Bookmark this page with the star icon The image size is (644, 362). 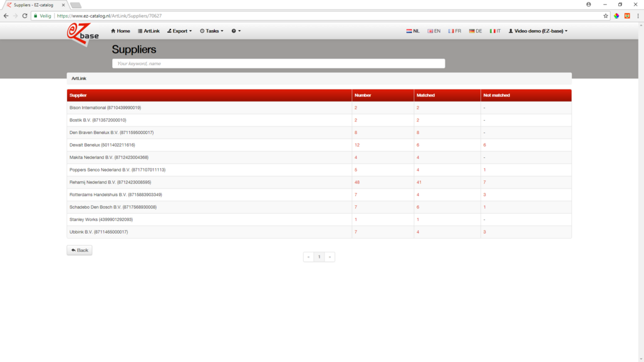tap(605, 16)
